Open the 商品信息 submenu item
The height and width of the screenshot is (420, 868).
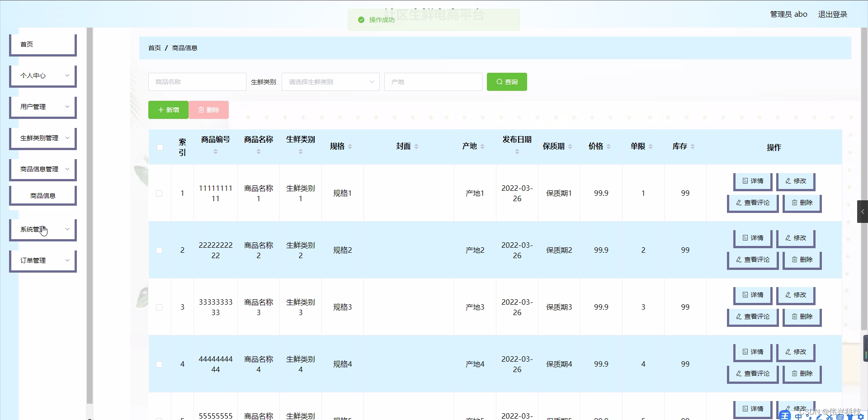coord(43,196)
